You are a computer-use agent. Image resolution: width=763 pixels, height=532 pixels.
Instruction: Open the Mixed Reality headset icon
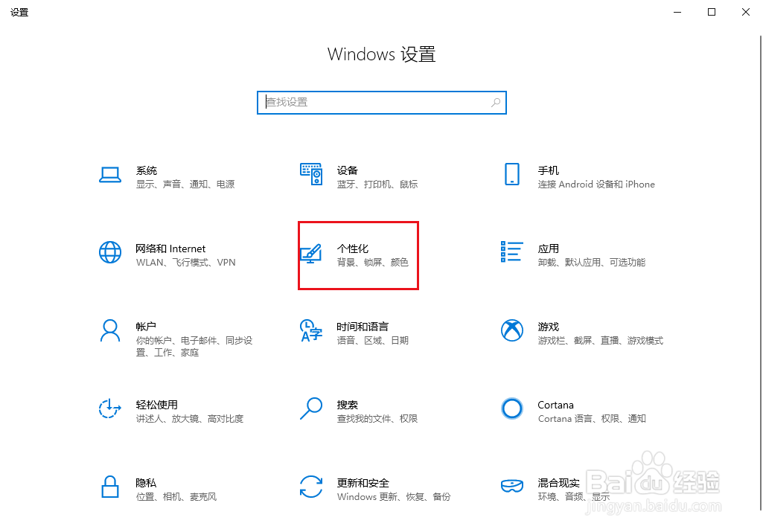pos(512,485)
